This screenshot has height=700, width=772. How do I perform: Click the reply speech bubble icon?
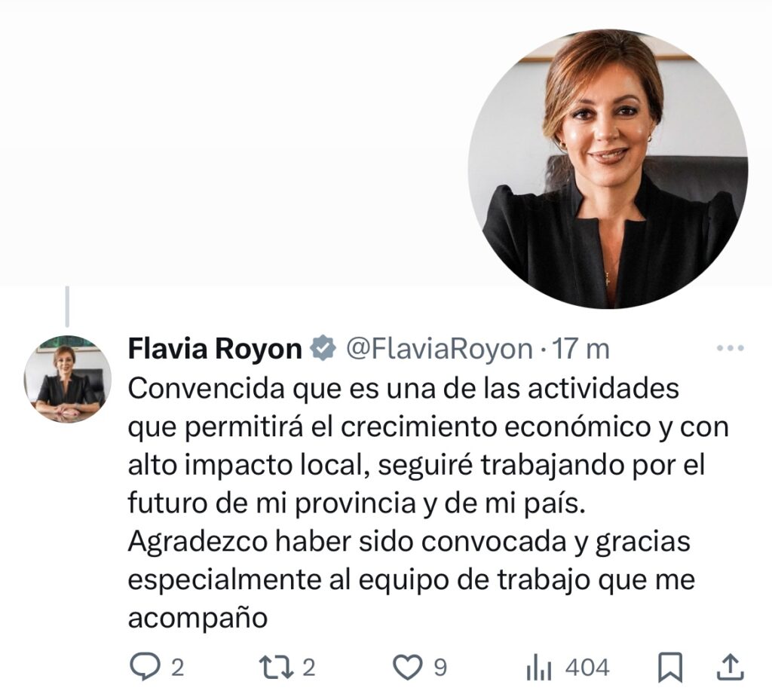coord(144,667)
